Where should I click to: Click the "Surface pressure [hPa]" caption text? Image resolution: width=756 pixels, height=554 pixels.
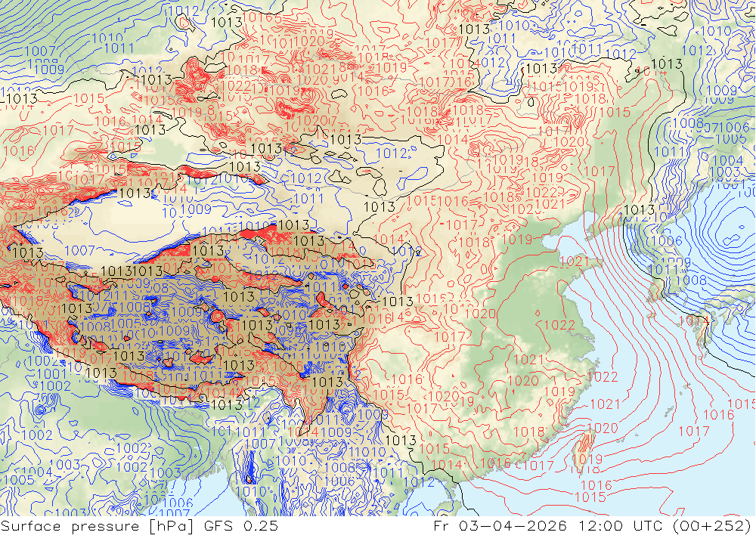tap(97, 526)
